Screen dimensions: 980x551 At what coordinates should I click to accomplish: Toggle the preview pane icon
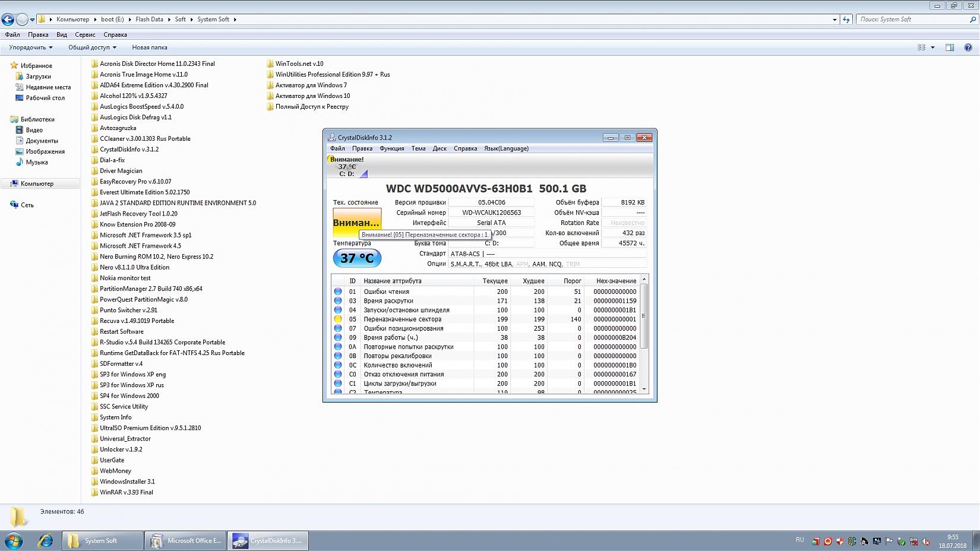pos(950,47)
